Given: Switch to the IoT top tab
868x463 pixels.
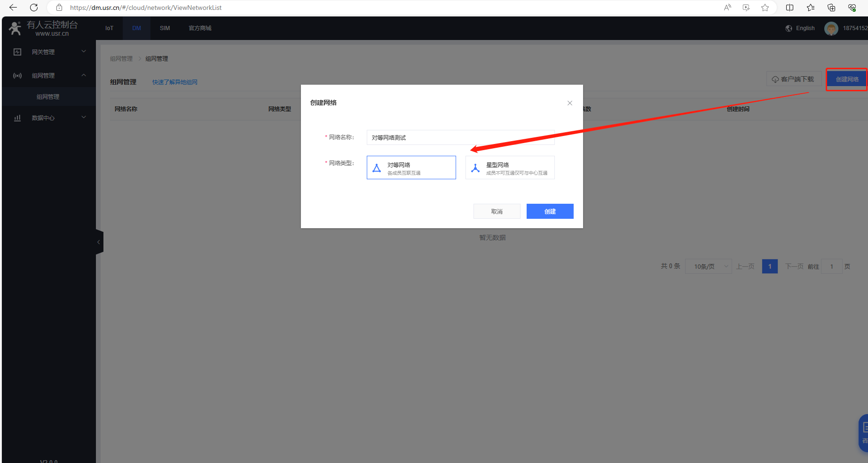Looking at the screenshot, I should pyautogui.click(x=109, y=28).
